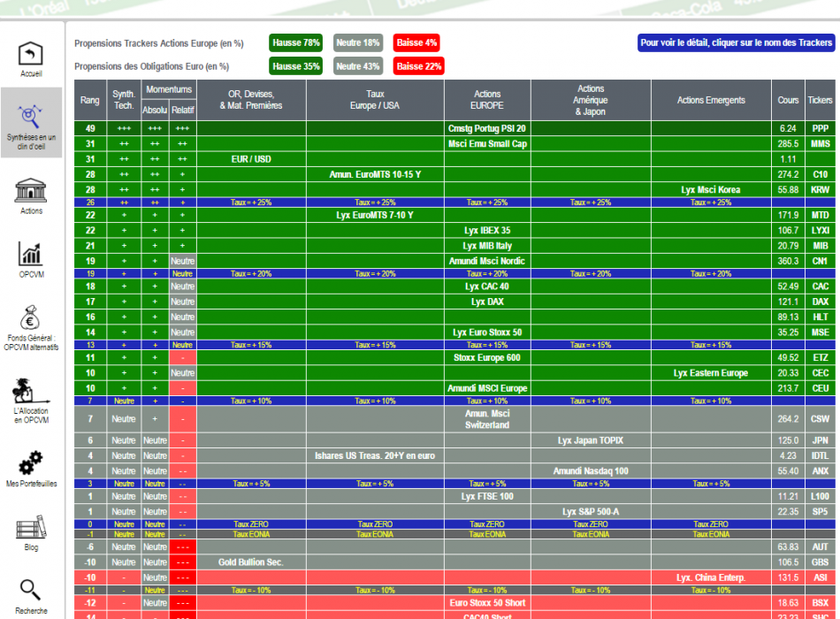Click the Cours column header
This screenshot has width=840, height=619.
coord(788,100)
